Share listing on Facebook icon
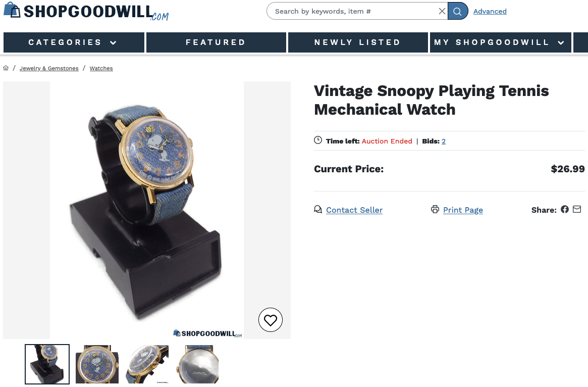 [565, 210]
